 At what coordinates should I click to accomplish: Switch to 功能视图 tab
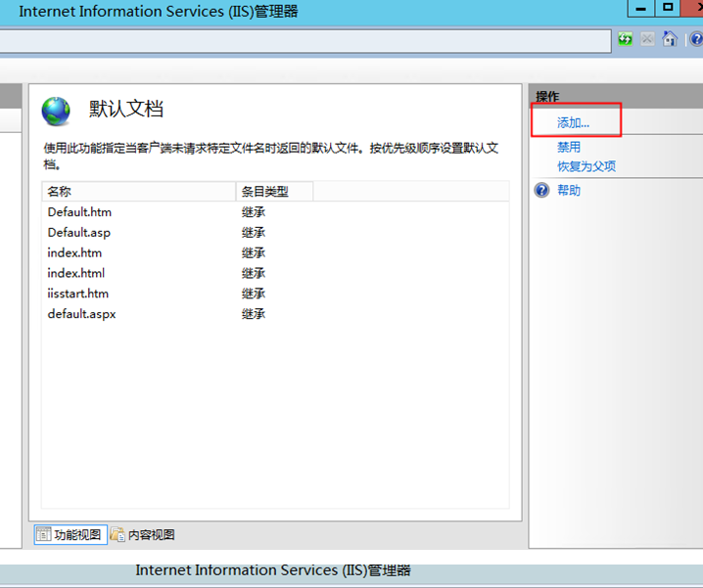(70, 534)
